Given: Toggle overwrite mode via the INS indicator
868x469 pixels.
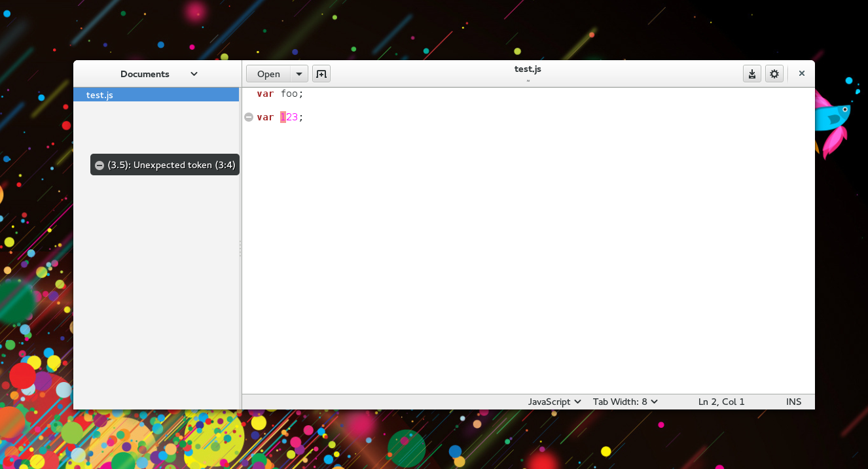Looking at the screenshot, I should pyautogui.click(x=793, y=401).
